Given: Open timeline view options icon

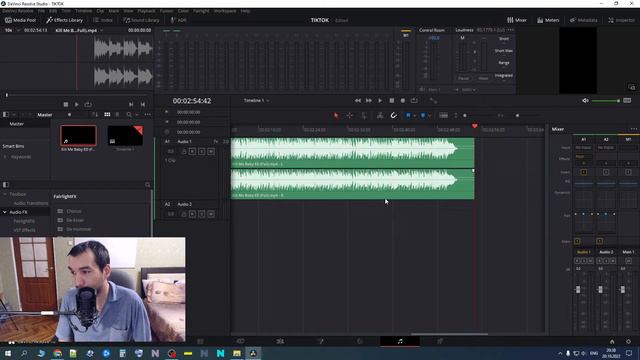Looking at the screenshot, I should pyautogui.click(x=443, y=116).
